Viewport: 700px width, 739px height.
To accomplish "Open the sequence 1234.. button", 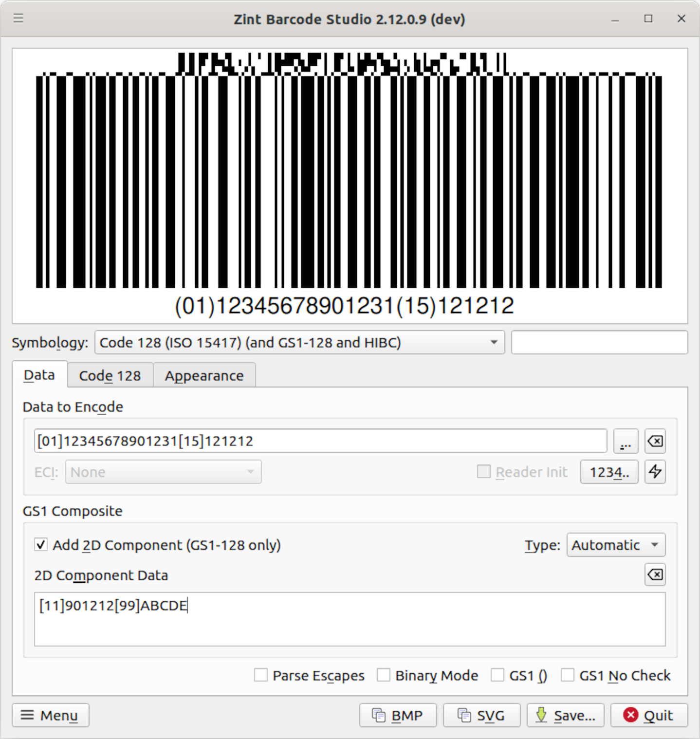I will point(609,472).
